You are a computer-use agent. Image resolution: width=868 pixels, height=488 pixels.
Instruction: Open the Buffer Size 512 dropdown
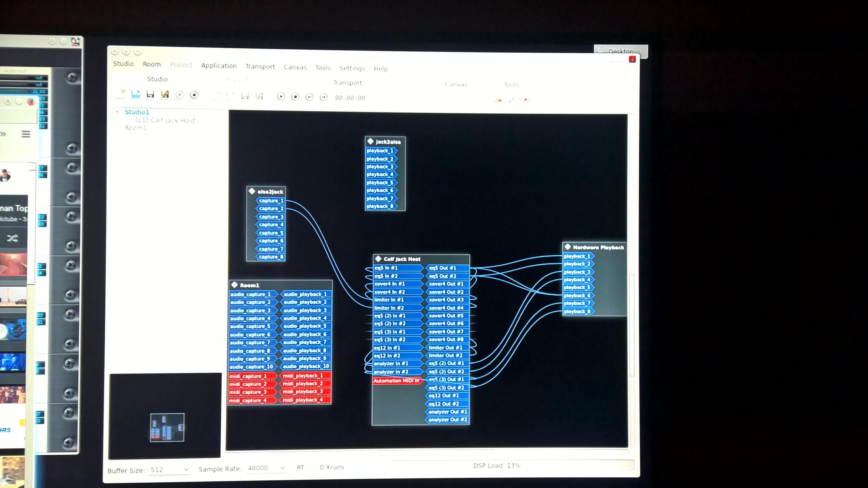pyautogui.click(x=169, y=469)
